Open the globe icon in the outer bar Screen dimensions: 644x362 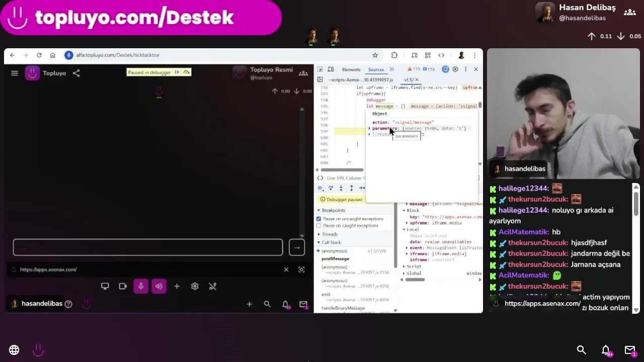click(x=14, y=350)
